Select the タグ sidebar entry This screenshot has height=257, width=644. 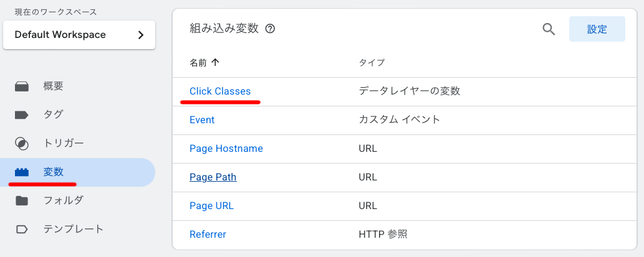pos(53,115)
